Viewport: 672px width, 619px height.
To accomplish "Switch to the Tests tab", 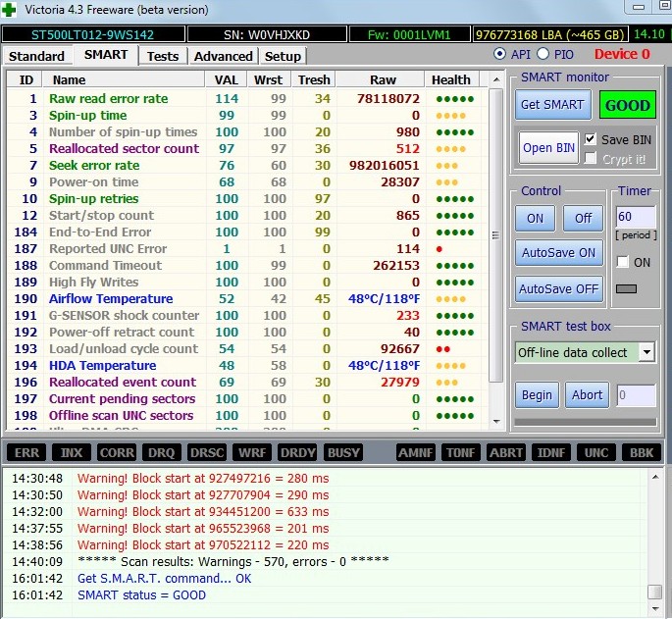I will point(162,56).
